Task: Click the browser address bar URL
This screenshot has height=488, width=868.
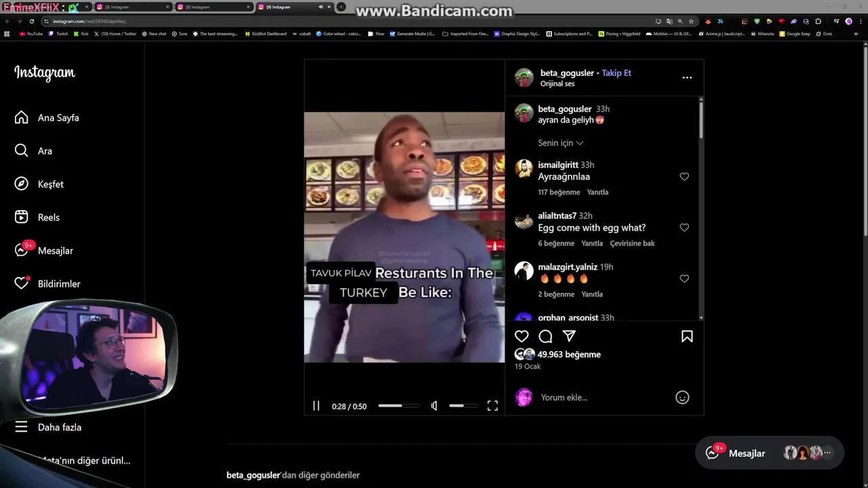Action: pos(90,21)
